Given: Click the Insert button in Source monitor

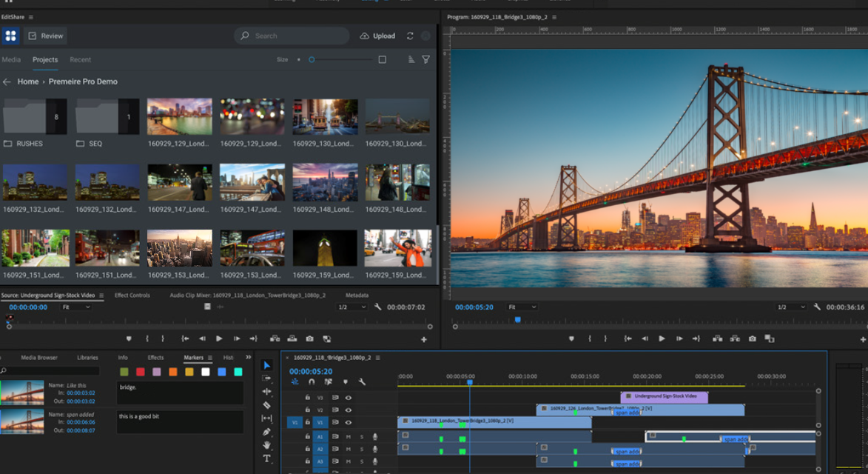Looking at the screenshot, I should tap(275, 338).
